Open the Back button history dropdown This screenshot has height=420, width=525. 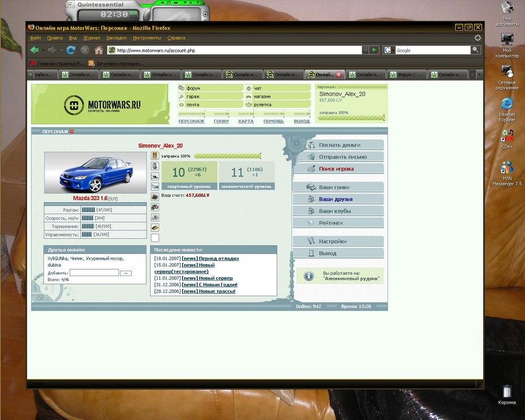(x=43, y=51)
